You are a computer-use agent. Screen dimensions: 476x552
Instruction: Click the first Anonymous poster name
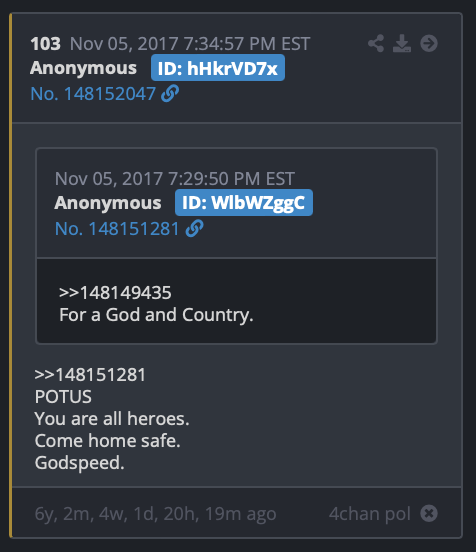click(83, 68)
